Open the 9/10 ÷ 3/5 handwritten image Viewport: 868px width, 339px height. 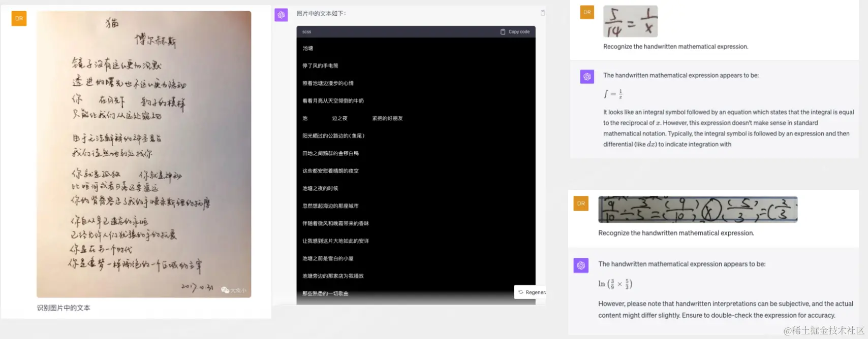coord(698,210)
